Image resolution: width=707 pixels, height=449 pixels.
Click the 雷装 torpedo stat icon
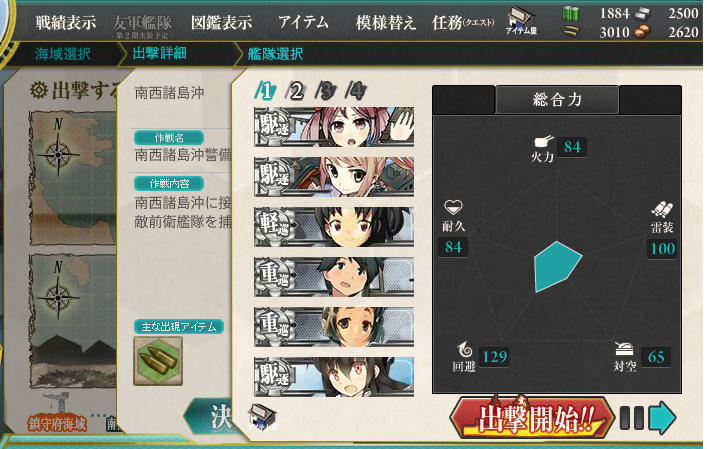(662, 210)
